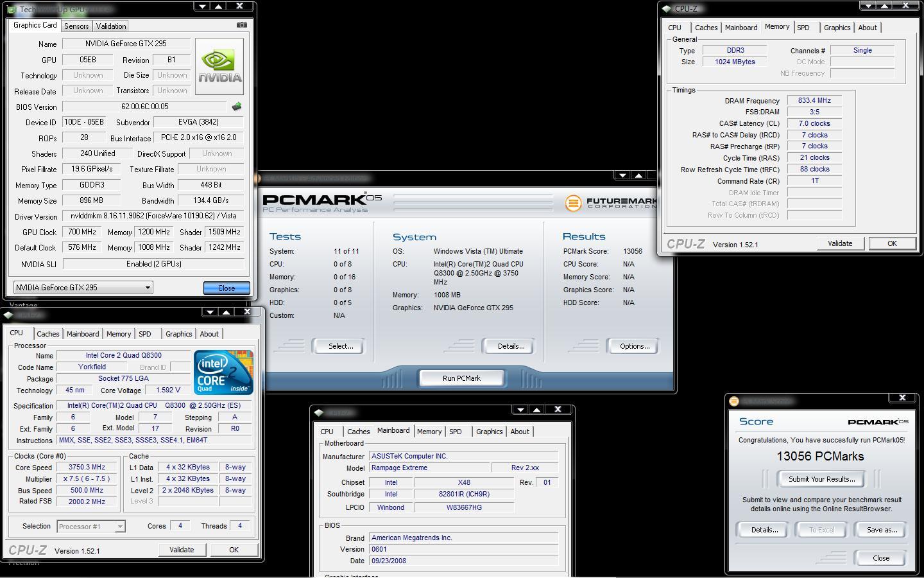Switch to Sensors tab in GPU-Z
The image size is (924, 578).
[76, 26]
